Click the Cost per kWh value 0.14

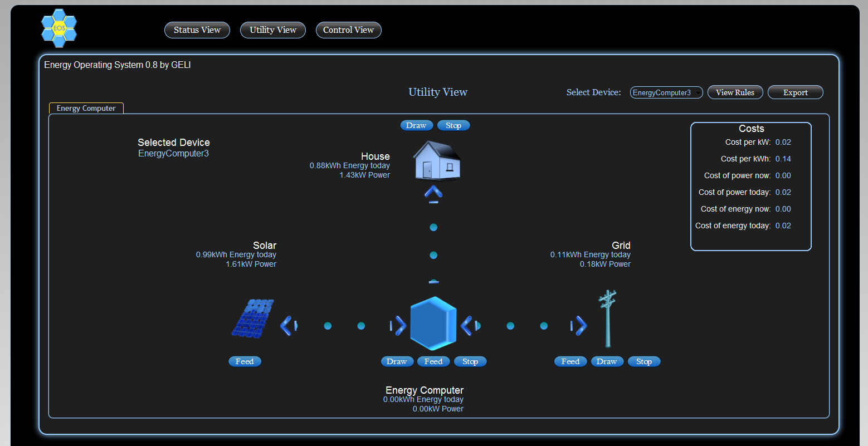(x=783, y=159)
